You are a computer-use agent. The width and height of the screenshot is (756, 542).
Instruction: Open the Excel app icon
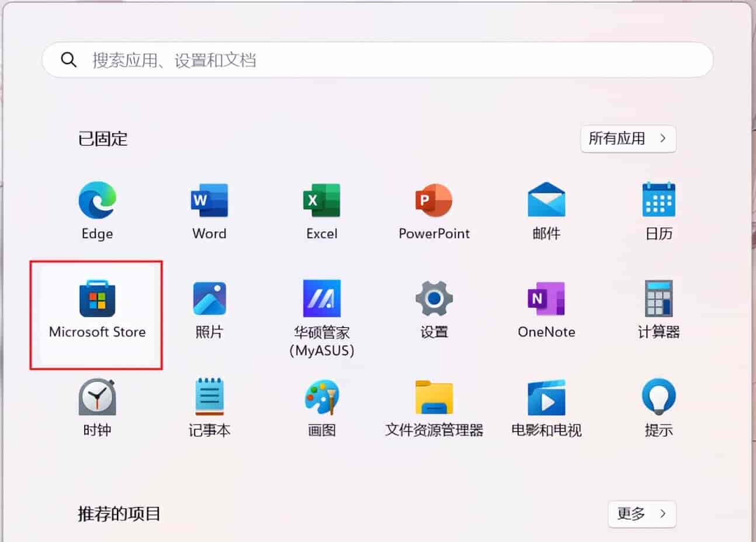tap(321, 200)
